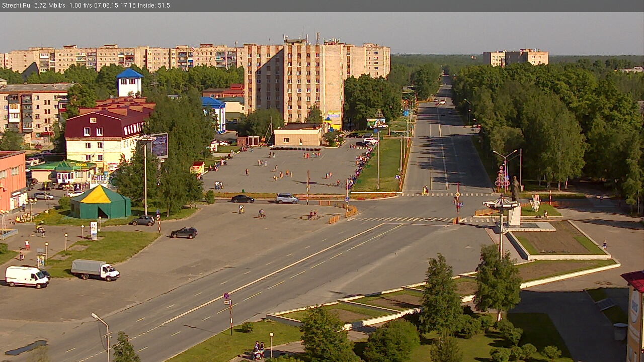Click the 1.00 fr/s frame rate value
Image resolution: width=644 pixels, height=362 pixels.
[x=80, y=6]
